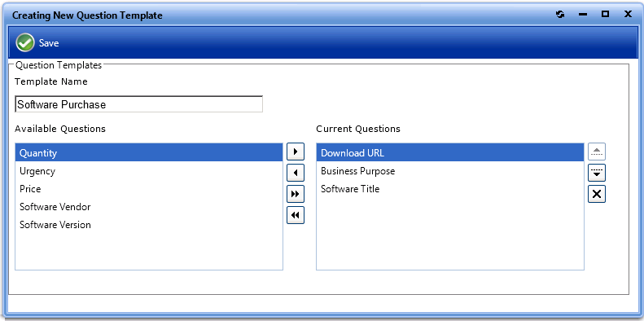
Task: Remove selected question with single left arrow
Action: point(296,173)
